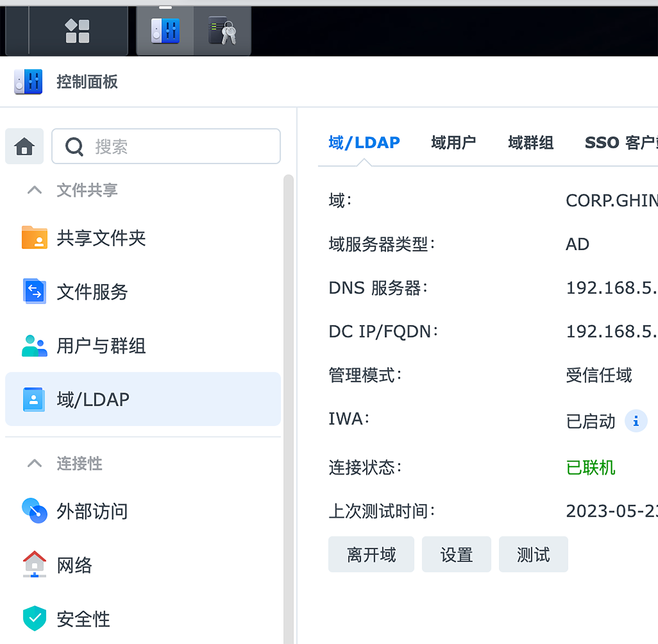Switch to 域/LDAP tab

pyautogui.click(x=364, y=142)
